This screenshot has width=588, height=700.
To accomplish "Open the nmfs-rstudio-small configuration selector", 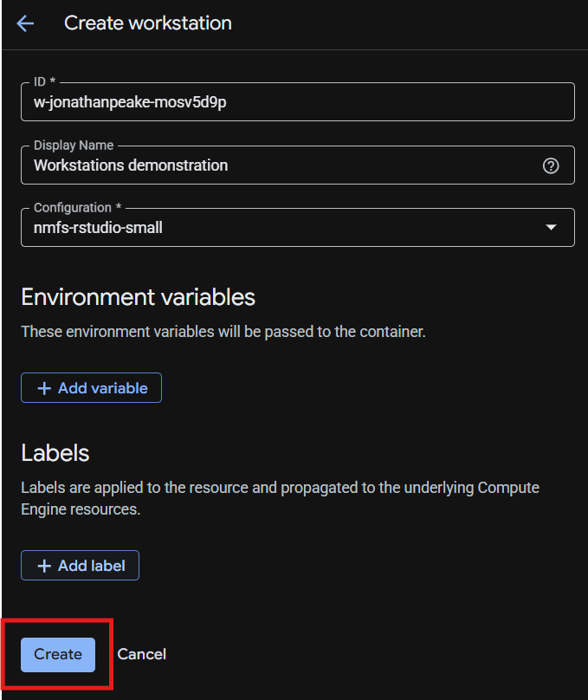I will [x=298, y=227].
